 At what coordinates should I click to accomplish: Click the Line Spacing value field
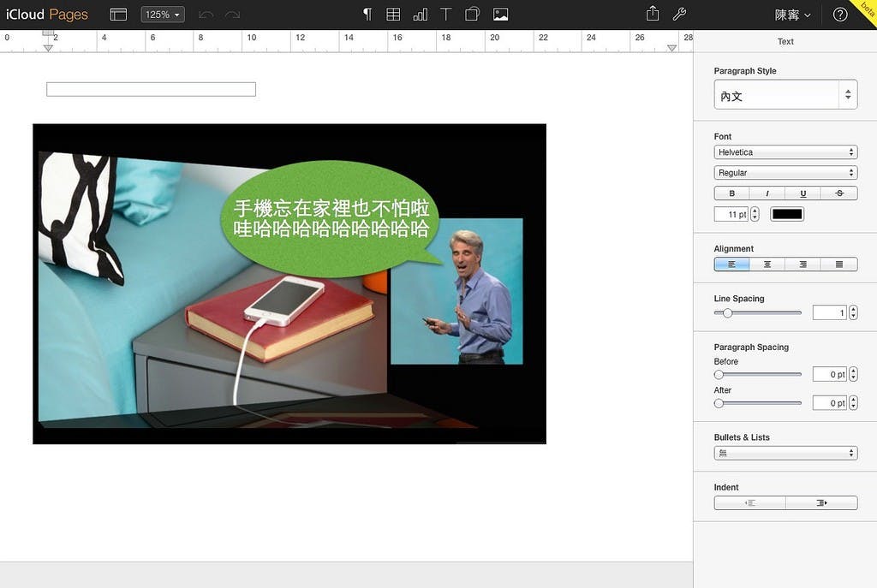pos(830,313)
